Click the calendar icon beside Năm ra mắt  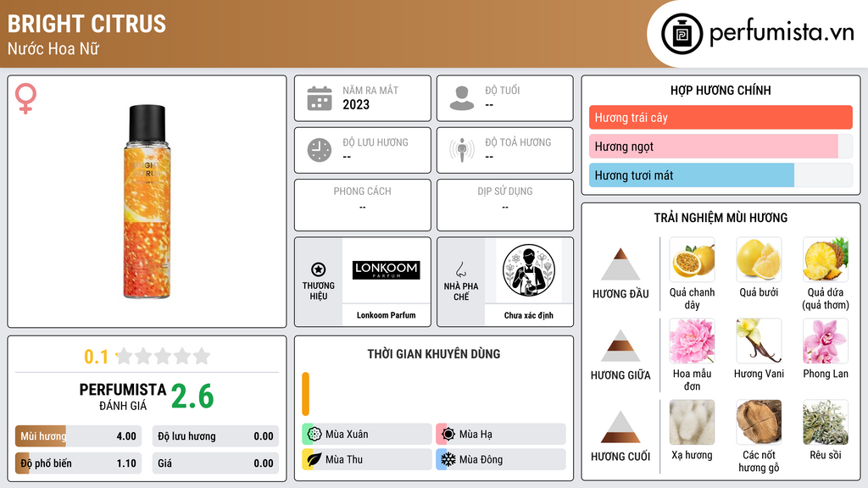(320, 98)
